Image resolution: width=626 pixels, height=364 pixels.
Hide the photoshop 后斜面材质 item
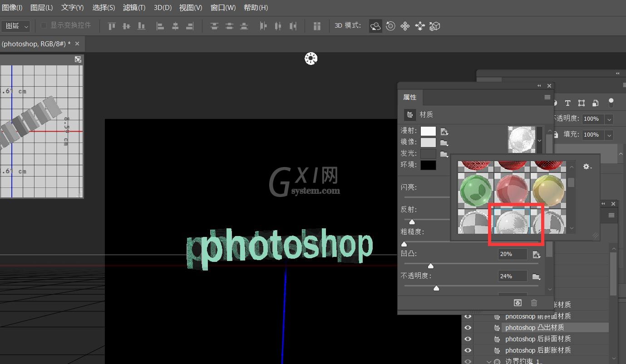pos(468,339)
